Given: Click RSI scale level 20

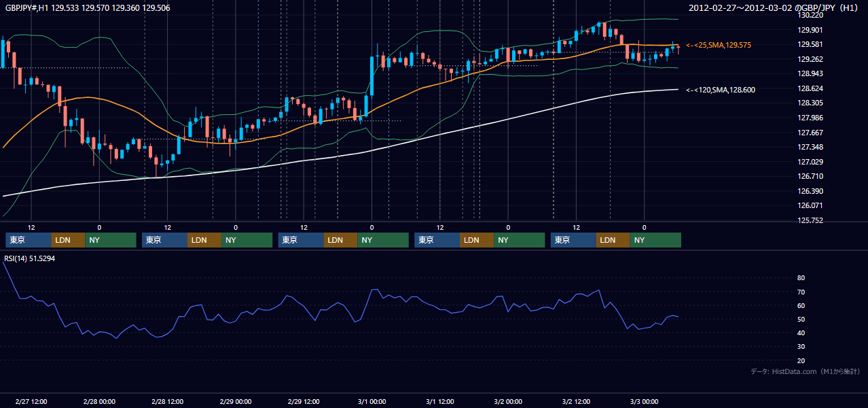Looking at the screenshot, I should (801, 360).
